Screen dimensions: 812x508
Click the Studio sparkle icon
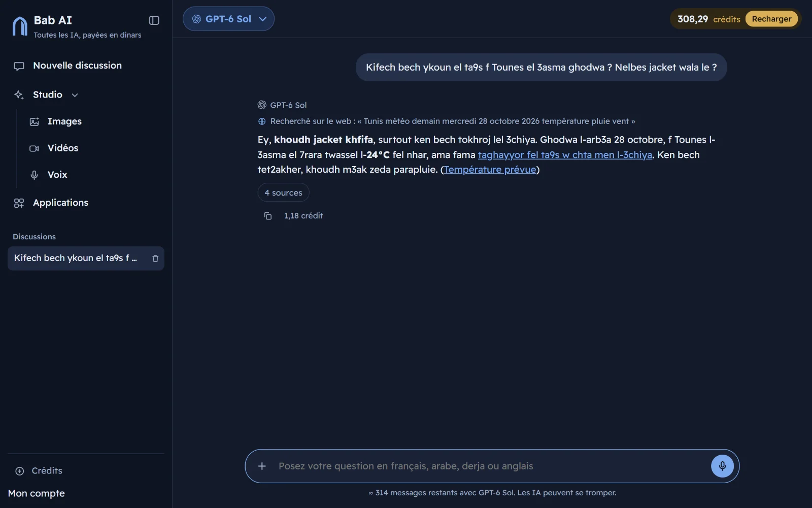point(19,95)
